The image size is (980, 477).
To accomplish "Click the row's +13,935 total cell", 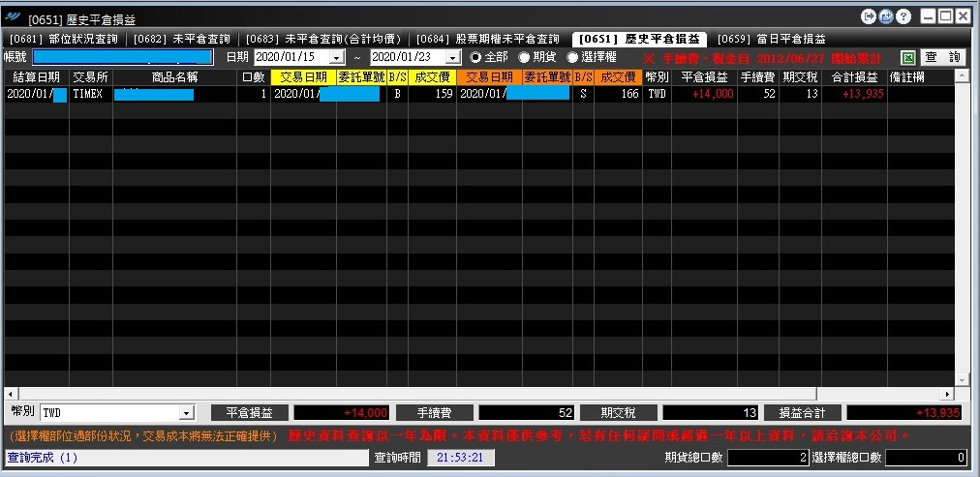I will (x=854, y=94).
